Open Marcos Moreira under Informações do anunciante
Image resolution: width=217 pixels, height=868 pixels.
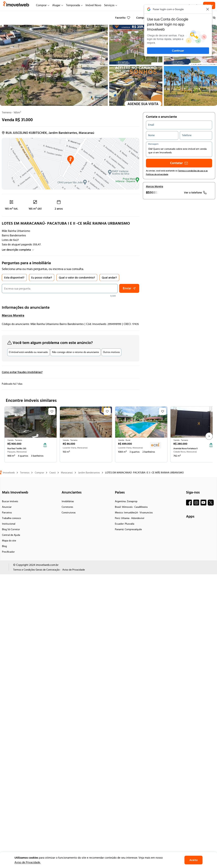click(13, 315)
